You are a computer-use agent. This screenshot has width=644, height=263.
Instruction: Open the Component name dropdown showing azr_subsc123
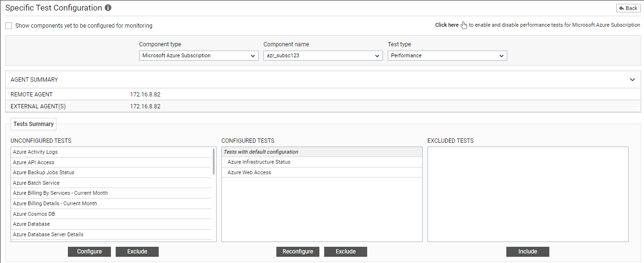point(323,56)
